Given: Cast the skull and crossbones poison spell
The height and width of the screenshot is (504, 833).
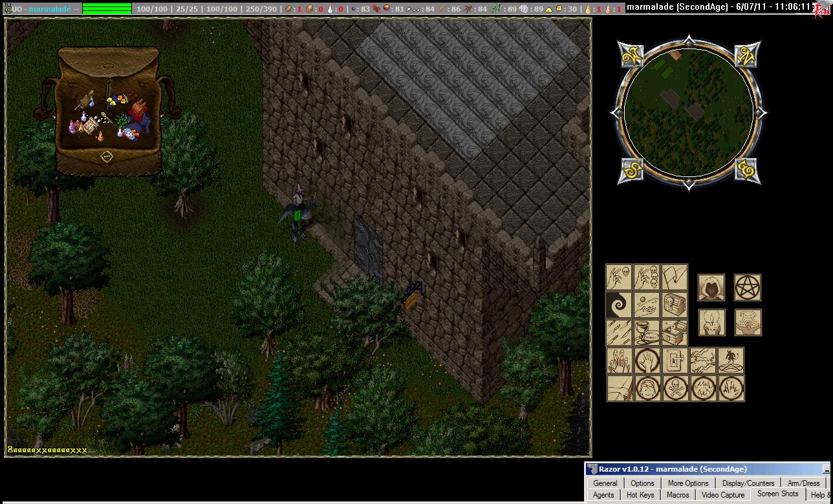Looking at the screenshot, I should [x=676, y=388].
